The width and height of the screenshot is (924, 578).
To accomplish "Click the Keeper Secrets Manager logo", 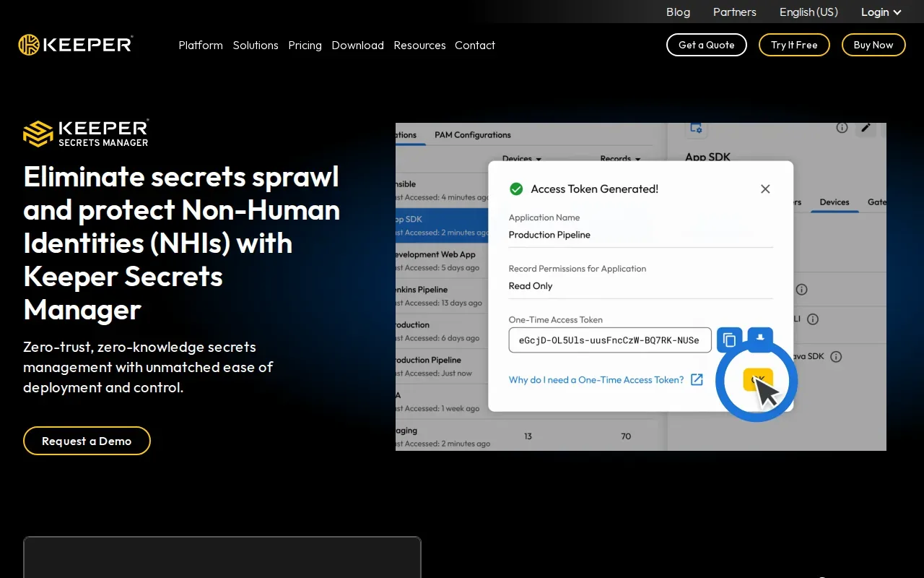I will 86,133.
